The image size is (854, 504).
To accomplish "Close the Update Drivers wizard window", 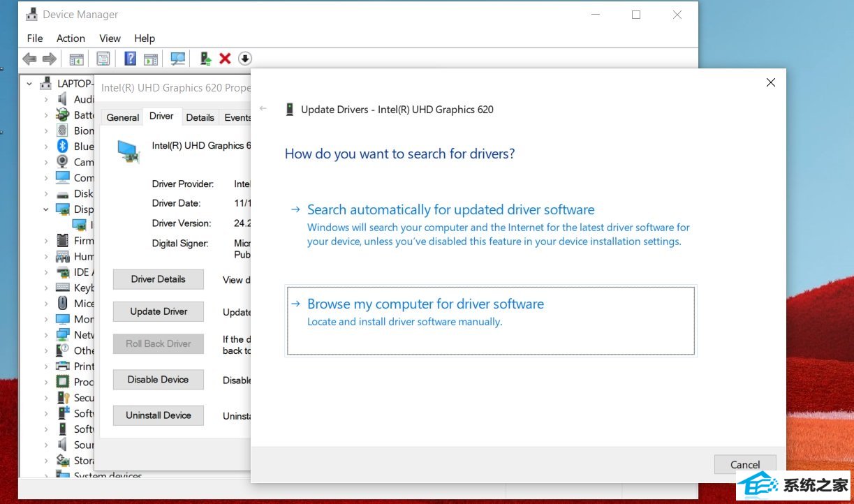I will [771, 82].
